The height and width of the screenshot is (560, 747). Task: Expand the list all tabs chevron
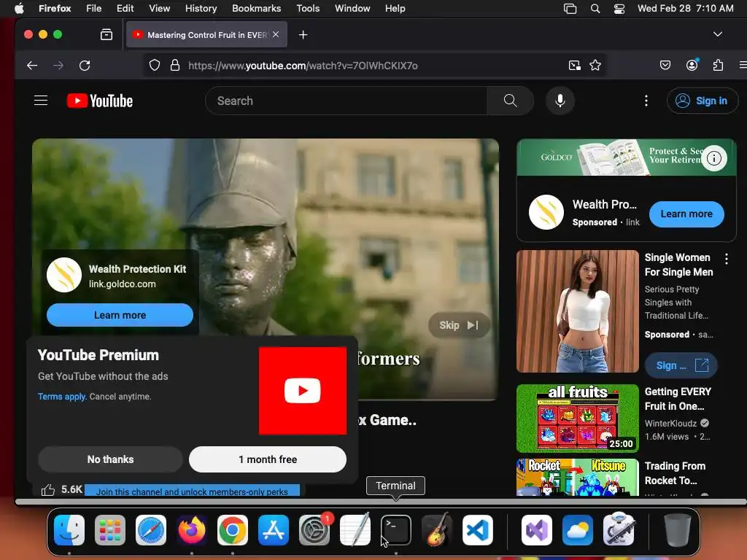718,34
